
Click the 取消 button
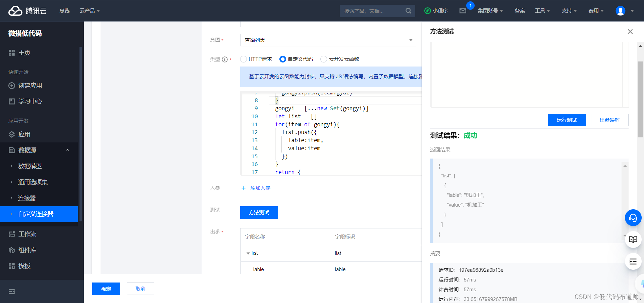click(141, 289)
